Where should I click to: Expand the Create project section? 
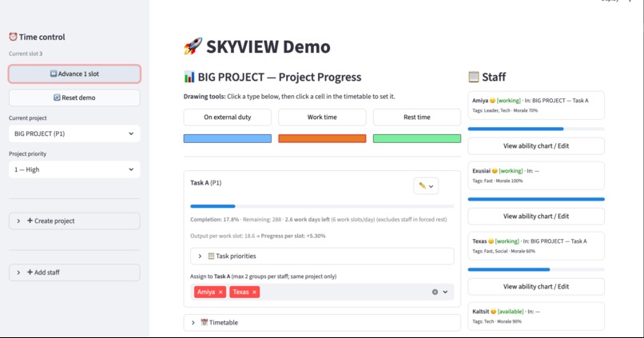click(74, 221)
